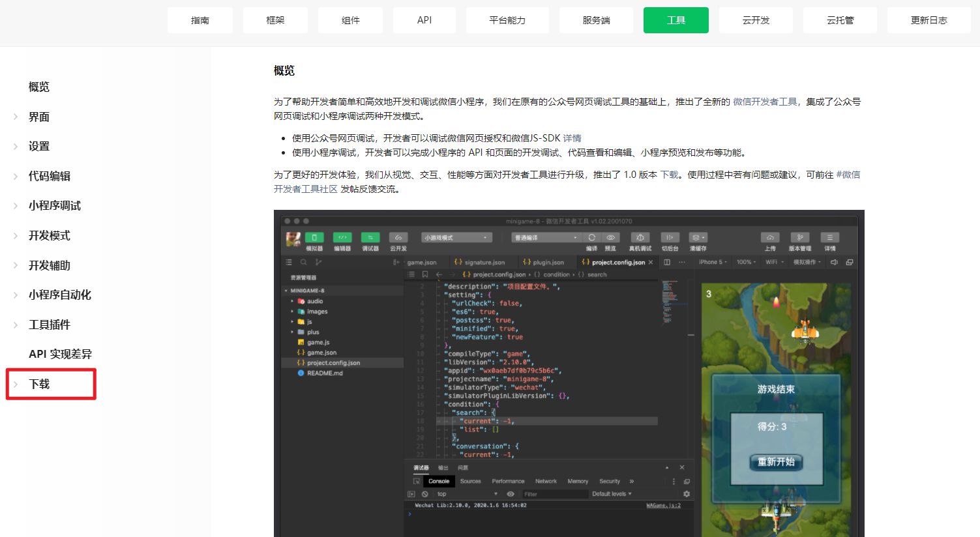This screenshot has height=537, width=980.
Task: Click the 编译 refresh icon in the devtools toolbar
Action: [591, 238]
